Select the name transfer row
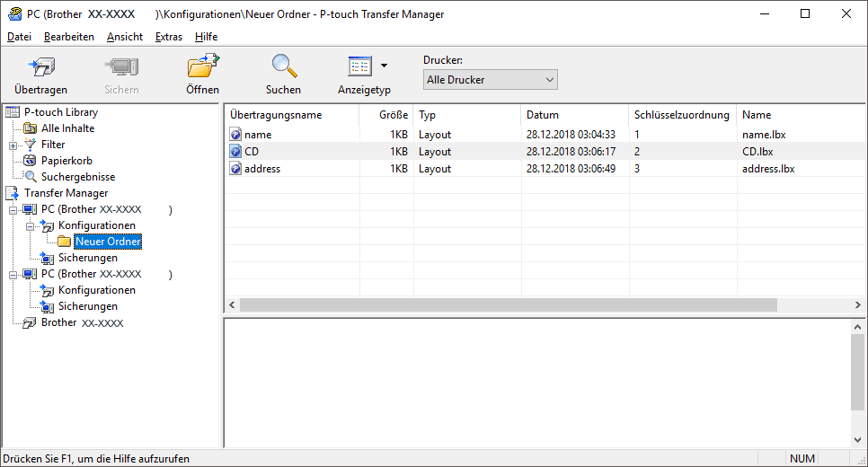868x467 pixels. click(545, 135)
